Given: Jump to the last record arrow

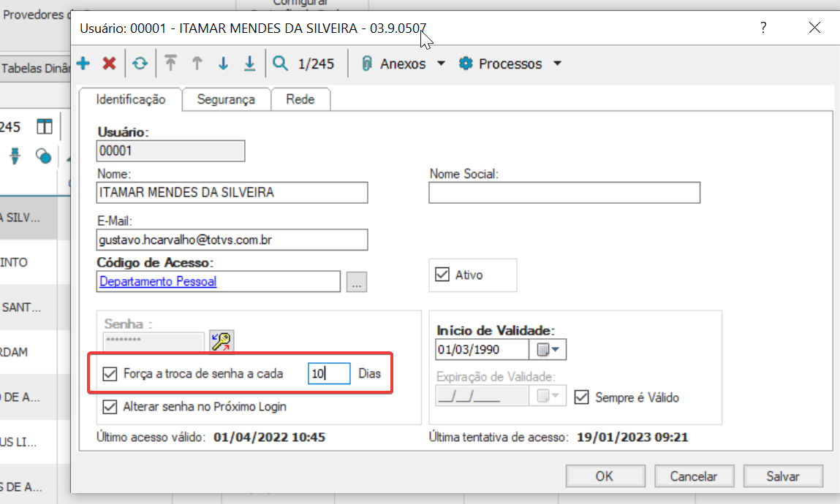Looking at the screenshot, I should (x=249, y=64).
